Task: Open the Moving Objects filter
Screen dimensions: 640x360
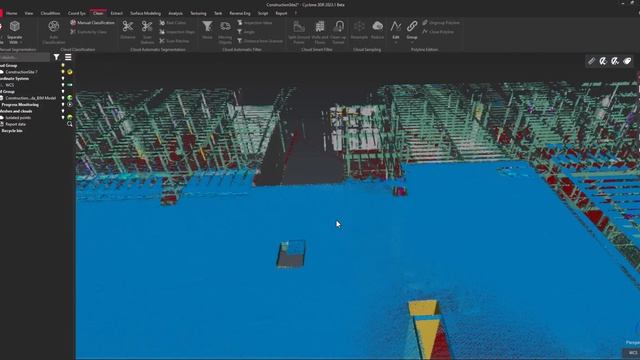Action: [x=225, y=32]
